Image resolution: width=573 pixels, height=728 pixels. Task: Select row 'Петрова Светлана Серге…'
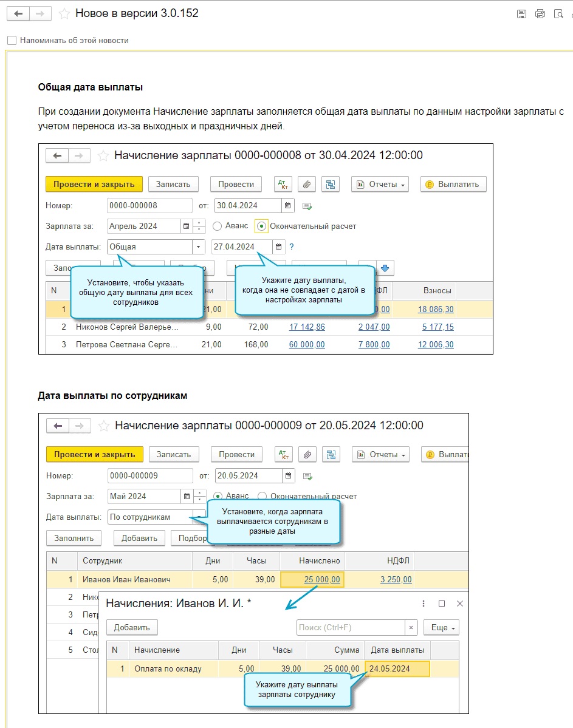point(269,344)
